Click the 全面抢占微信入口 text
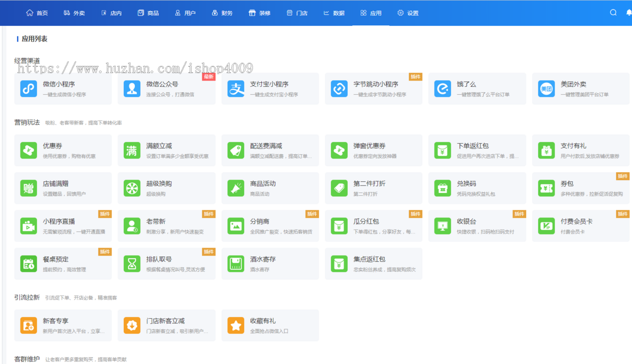This screenshot has width=632, height=364. click(269, 331)
